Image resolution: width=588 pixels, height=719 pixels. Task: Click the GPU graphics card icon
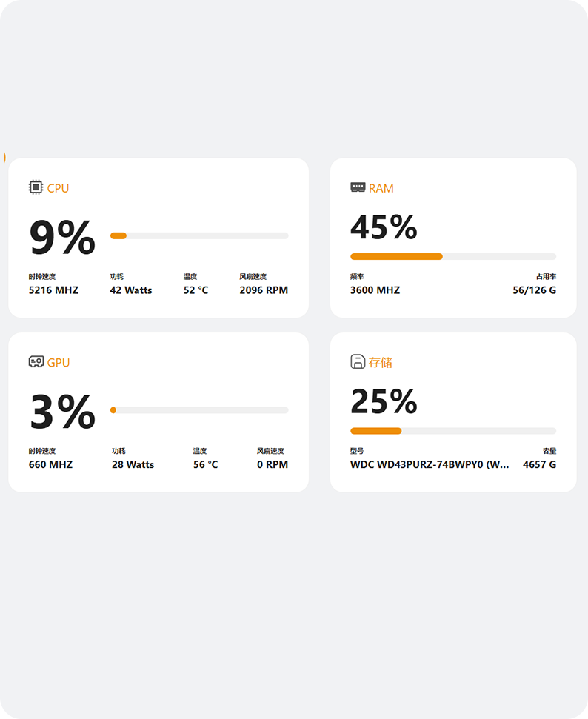(36, 362)
